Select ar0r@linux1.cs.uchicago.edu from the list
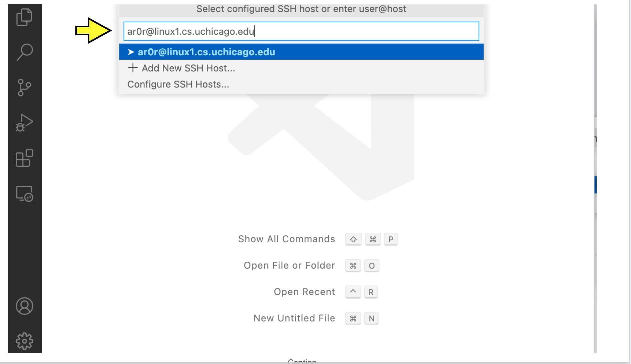 pyautogui.click(x=206, y=52)
